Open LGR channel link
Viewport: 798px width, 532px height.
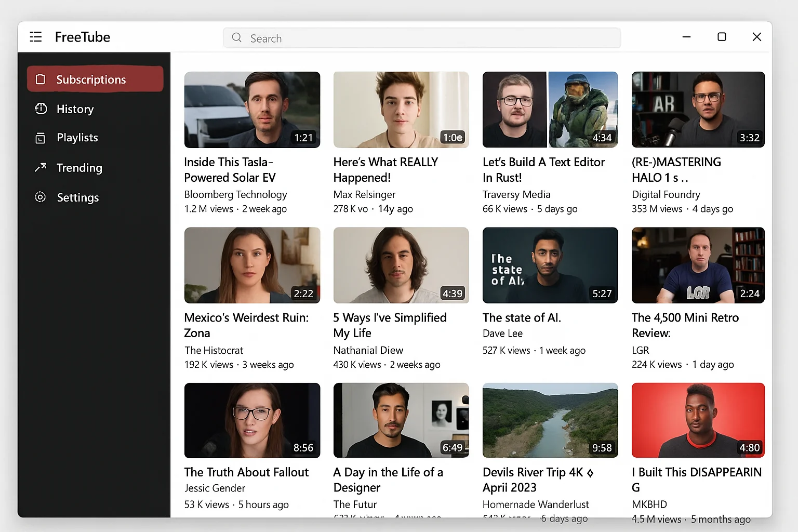tap(641, 350)
